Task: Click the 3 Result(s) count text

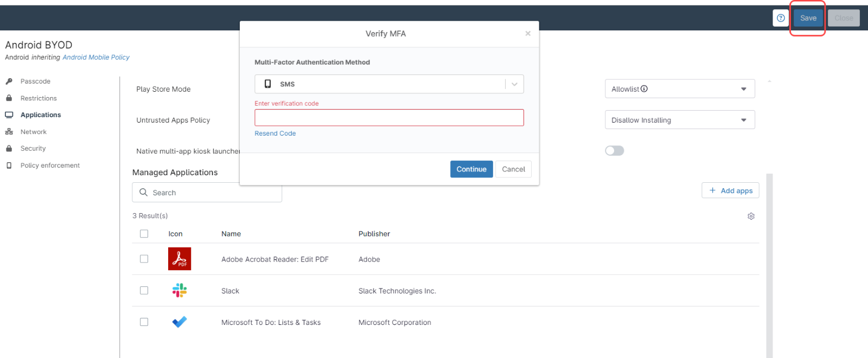Action: pyautogui.click(x=150, y=216)
